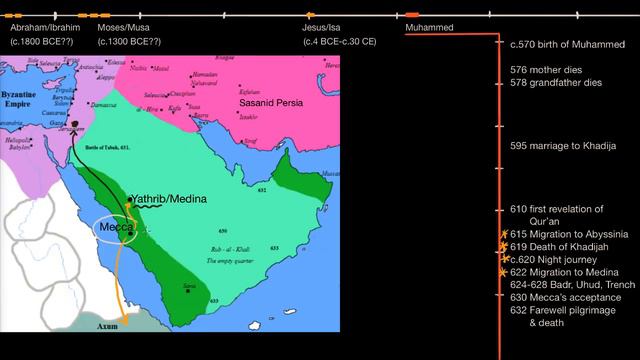Click the Muhammed label under the top timeline
Viewport: 640px width, 360px height.
click(429, 28)
